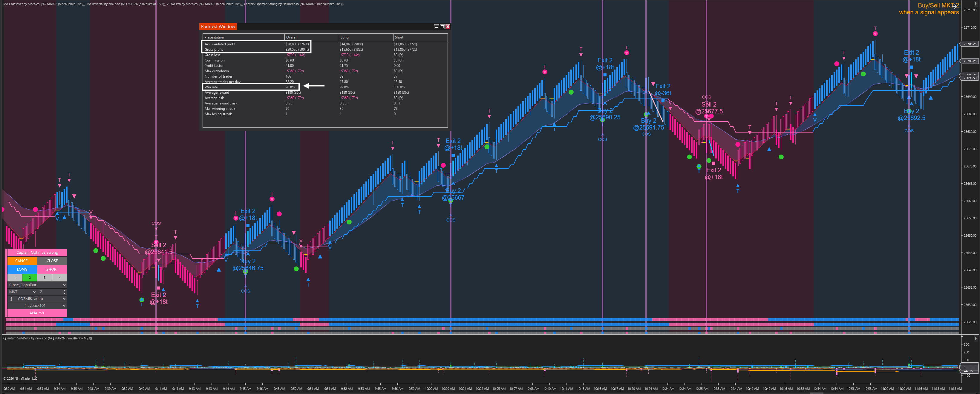Click the Backtest Window title tab
The image size is (980, 394).
coord(218,27)
